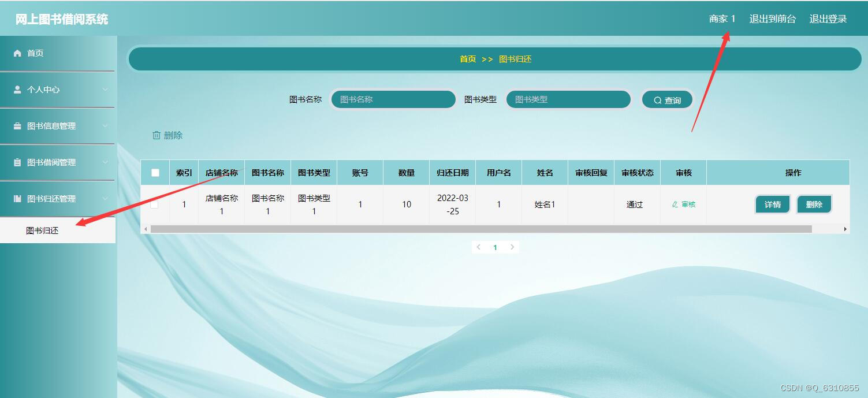Click the 查询 search button

click(667, 100)
